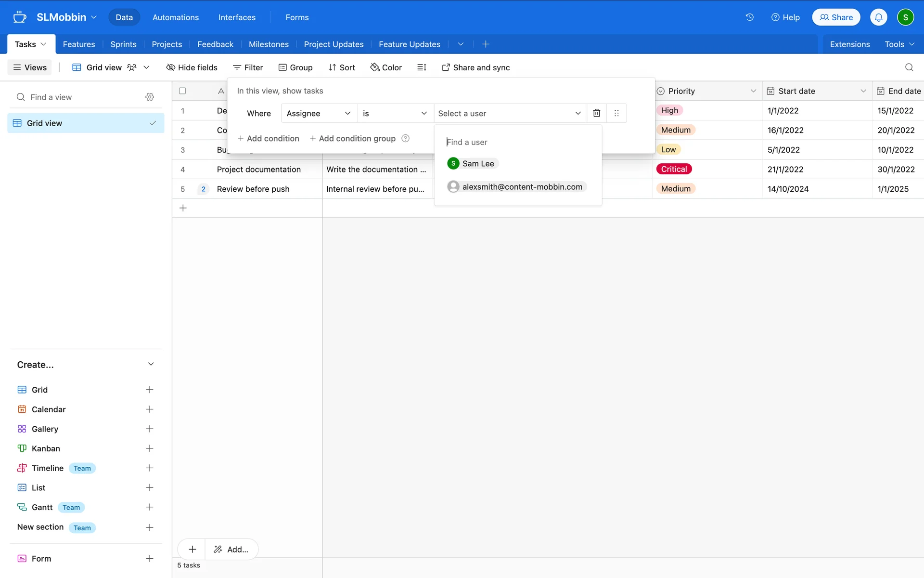Click the search magnifier icon at right
This screenshot has width=924, height=578.
coord(909,67)
